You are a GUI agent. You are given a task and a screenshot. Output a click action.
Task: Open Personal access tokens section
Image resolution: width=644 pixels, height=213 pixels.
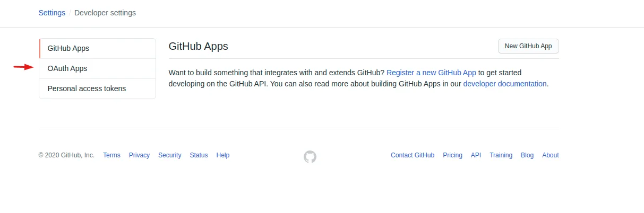[x=87, y=88]
